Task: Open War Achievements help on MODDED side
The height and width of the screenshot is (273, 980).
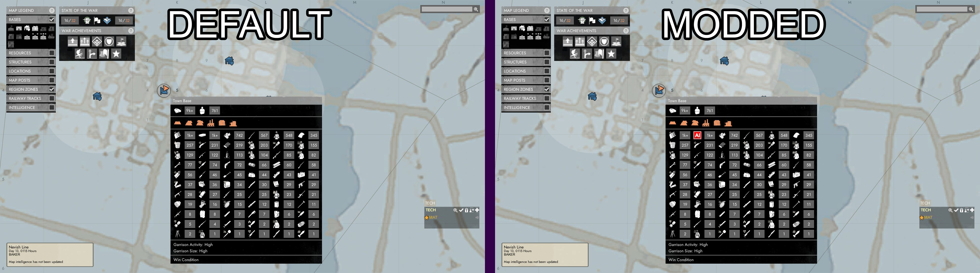Action: pos(626,31)
